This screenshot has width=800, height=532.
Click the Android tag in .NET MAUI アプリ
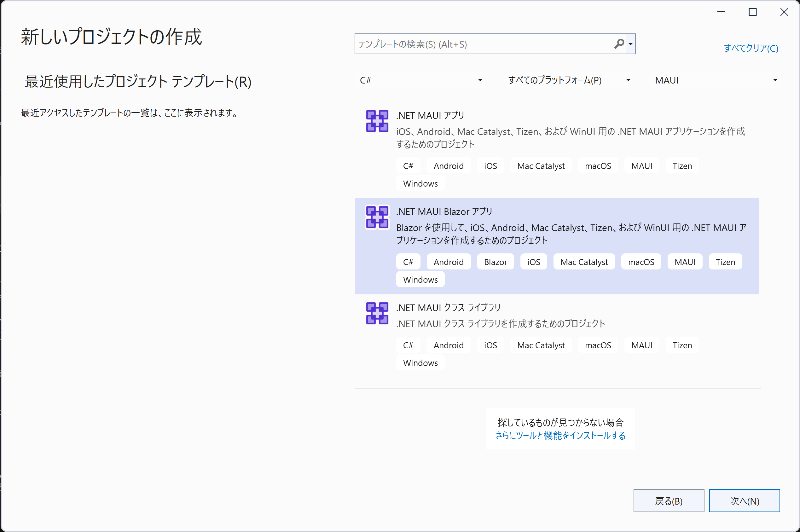449,166
